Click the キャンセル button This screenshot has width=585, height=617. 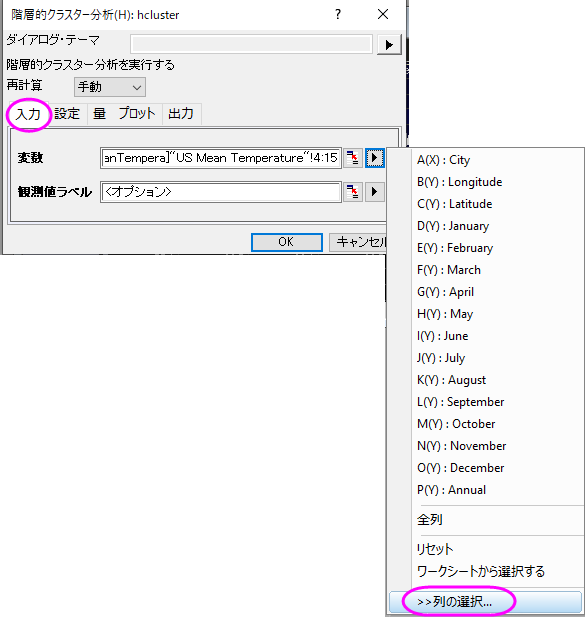[359, 242]
